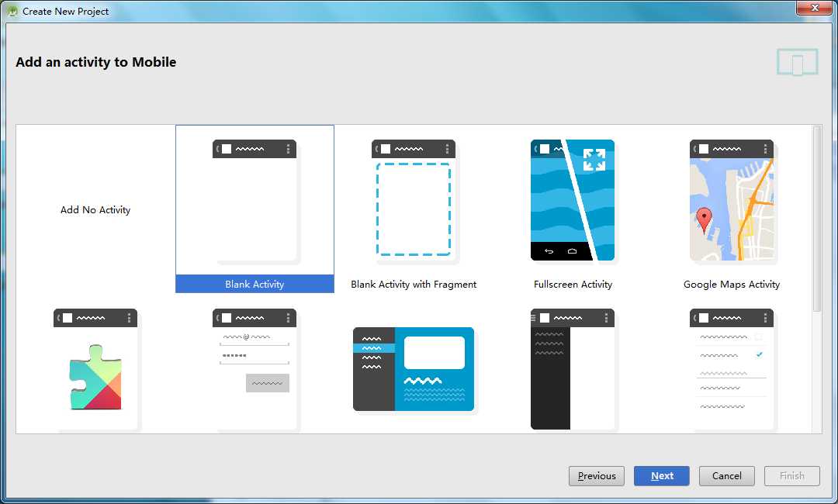838x504 pixels.
Task: Click the disabled Finish button
Action: point(792,476)
